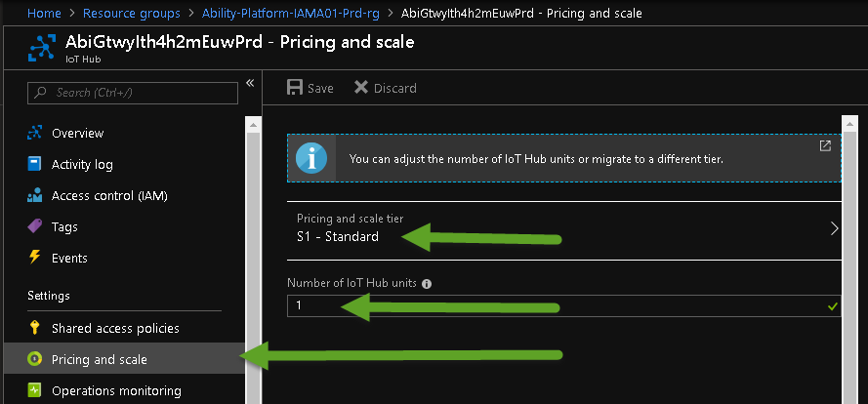Click the Overview hub icon

coord(35,133)
